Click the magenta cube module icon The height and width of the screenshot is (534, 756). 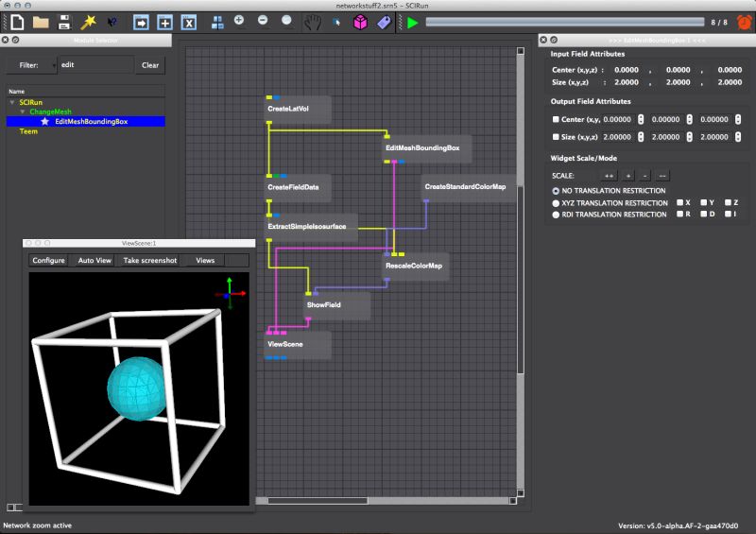coord(360,22)
